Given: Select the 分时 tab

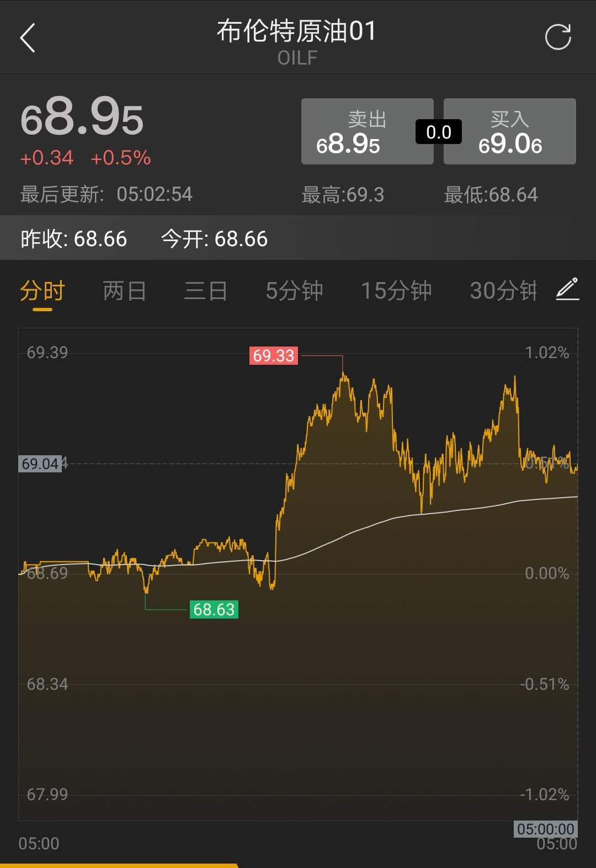Looking at the screenshot, I should pyautogui.click(x=42, y=291).
